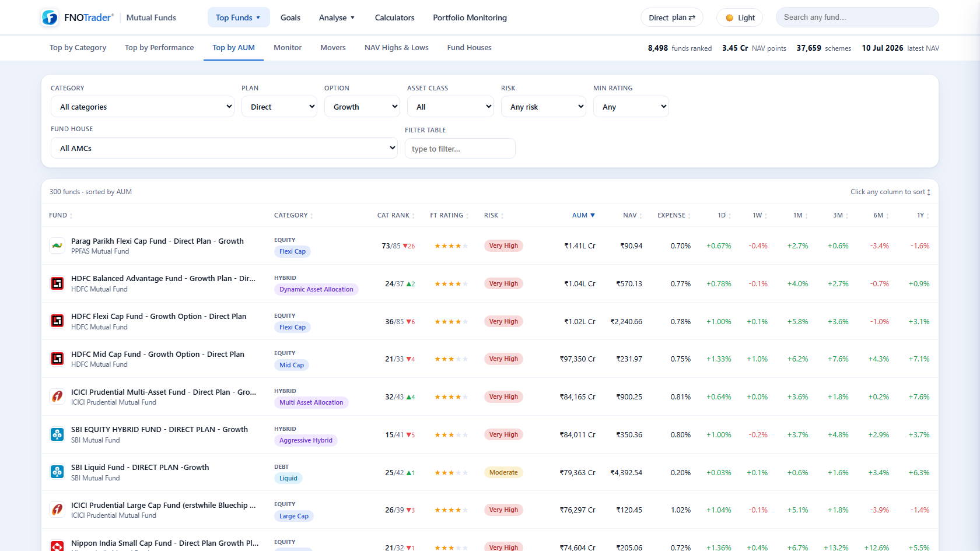
Task: Open Portfolio Monitoring
Action: click(x=470, y=17)
